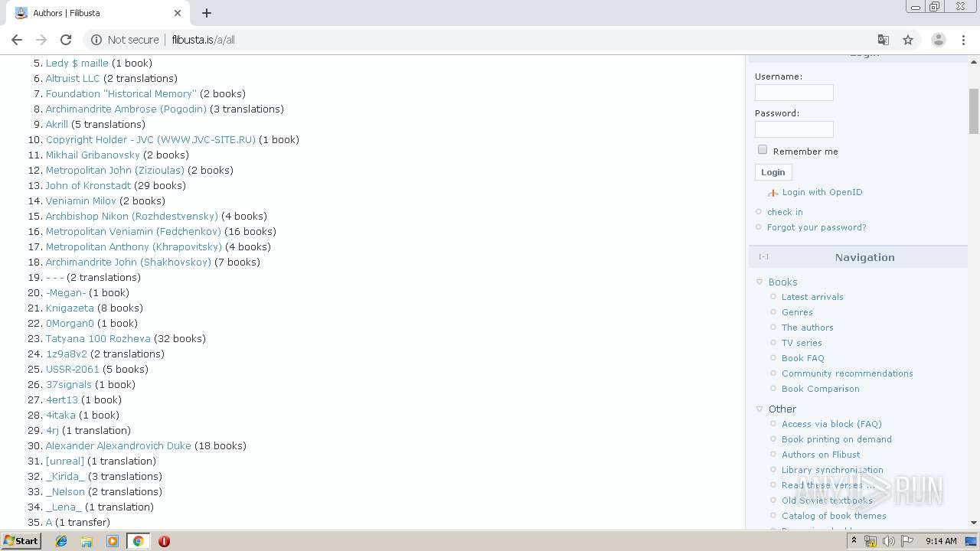
Task: View site information next to Not secure
Action: click(x=96, y=40)
